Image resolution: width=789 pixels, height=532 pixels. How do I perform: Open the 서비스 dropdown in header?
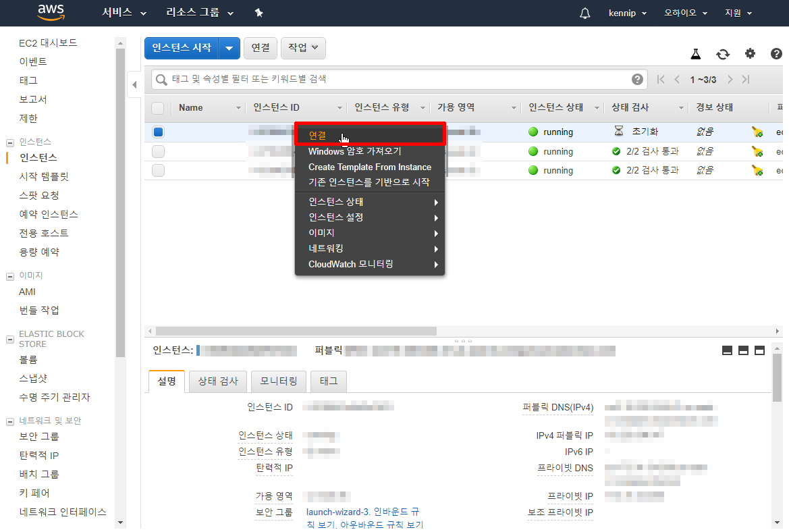[x=124, y=13]
